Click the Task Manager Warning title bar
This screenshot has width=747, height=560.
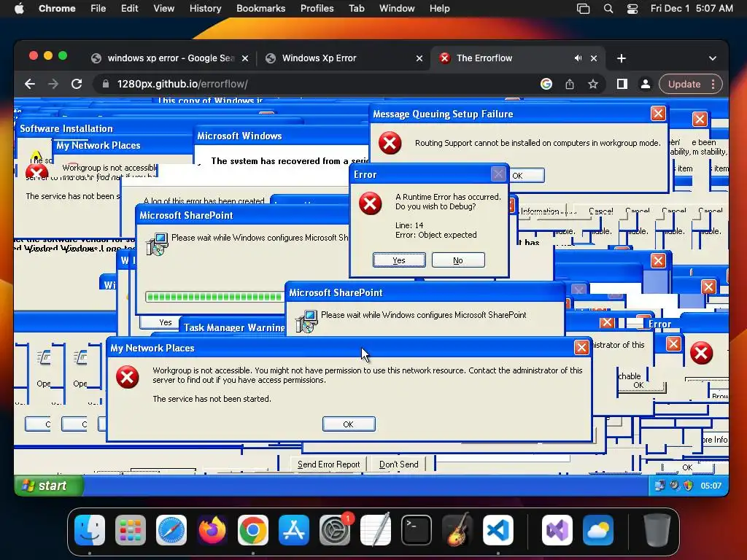click(x=233, y=327)
